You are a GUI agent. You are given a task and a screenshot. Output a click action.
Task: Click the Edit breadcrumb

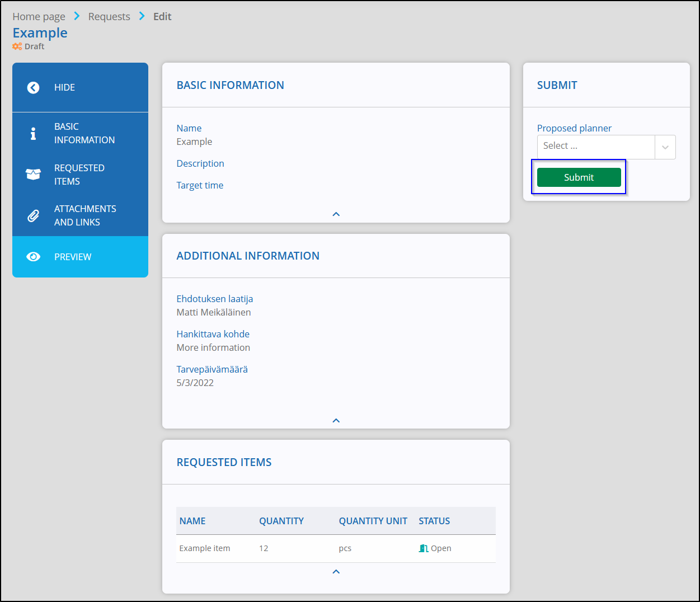(162, 17)
